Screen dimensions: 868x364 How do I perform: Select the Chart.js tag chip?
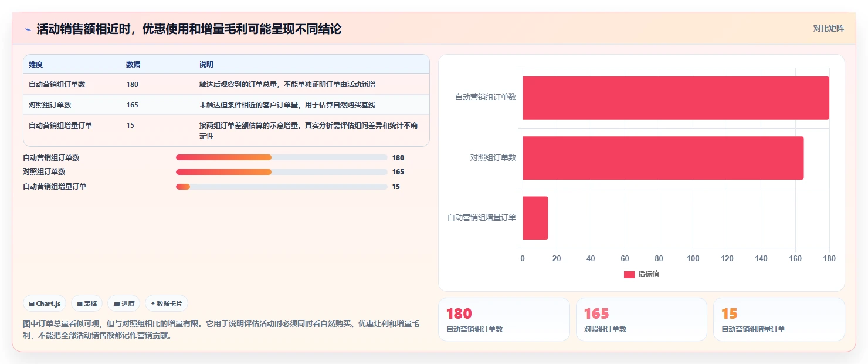pos(45,304)
